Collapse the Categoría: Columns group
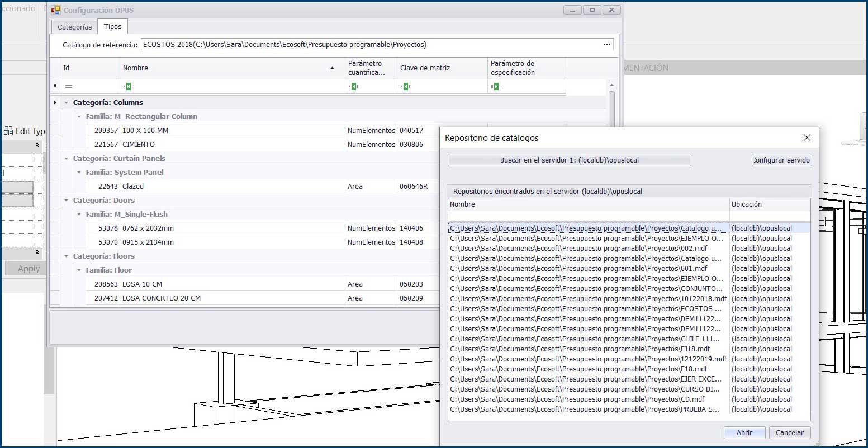The image size is (868, 448). coord(67,103)
